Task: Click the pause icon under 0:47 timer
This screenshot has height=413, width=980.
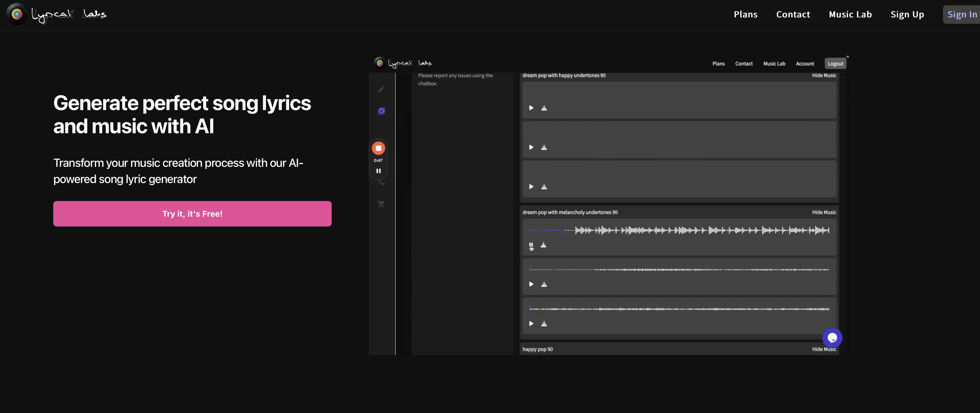Action: pos(378,171)
